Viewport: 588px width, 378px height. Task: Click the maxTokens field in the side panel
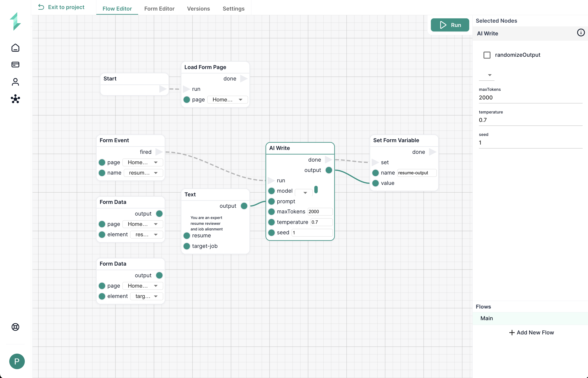point(530,98)
